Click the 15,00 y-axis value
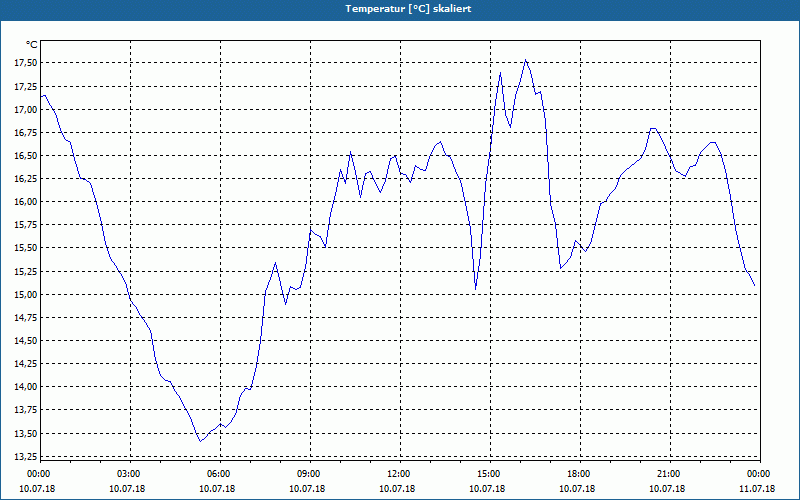 [x=25, y=294]
